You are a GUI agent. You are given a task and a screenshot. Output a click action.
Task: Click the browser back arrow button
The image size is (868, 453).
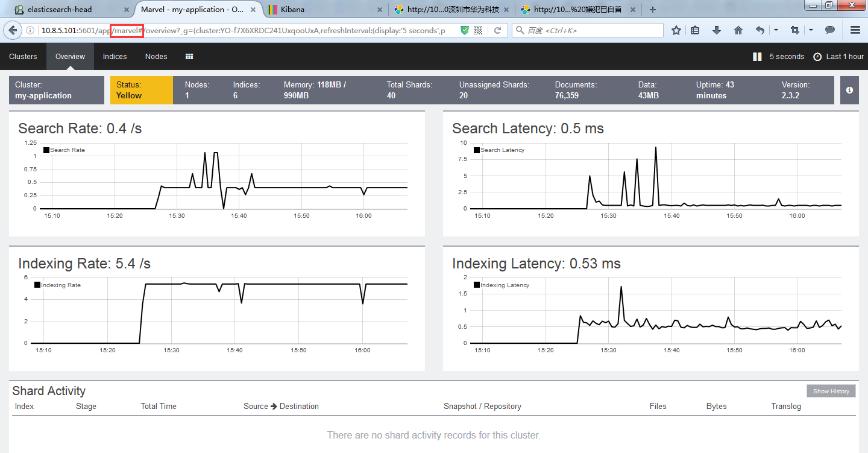13,30
